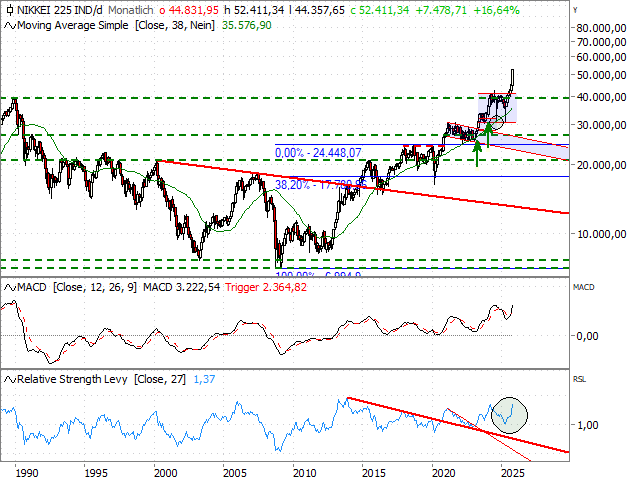
Task: Click Moving Average parameters [Close, 38, Nein]
Action: [x=174, y=26]
